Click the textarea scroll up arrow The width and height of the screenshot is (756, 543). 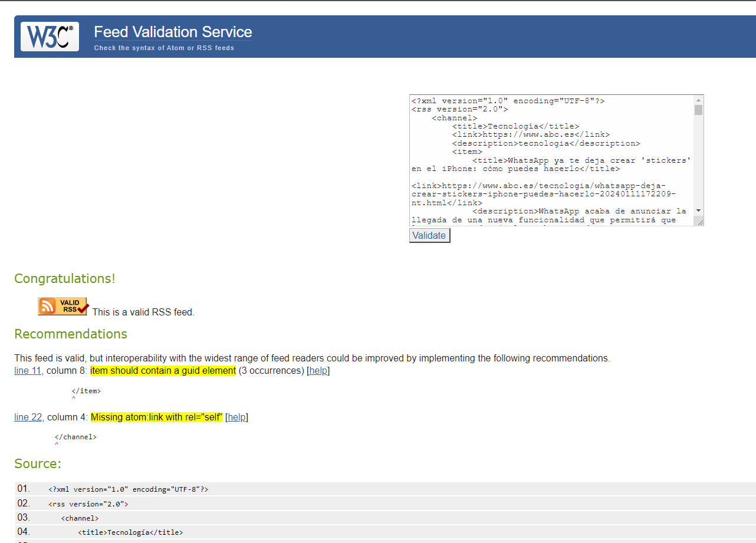698,100
